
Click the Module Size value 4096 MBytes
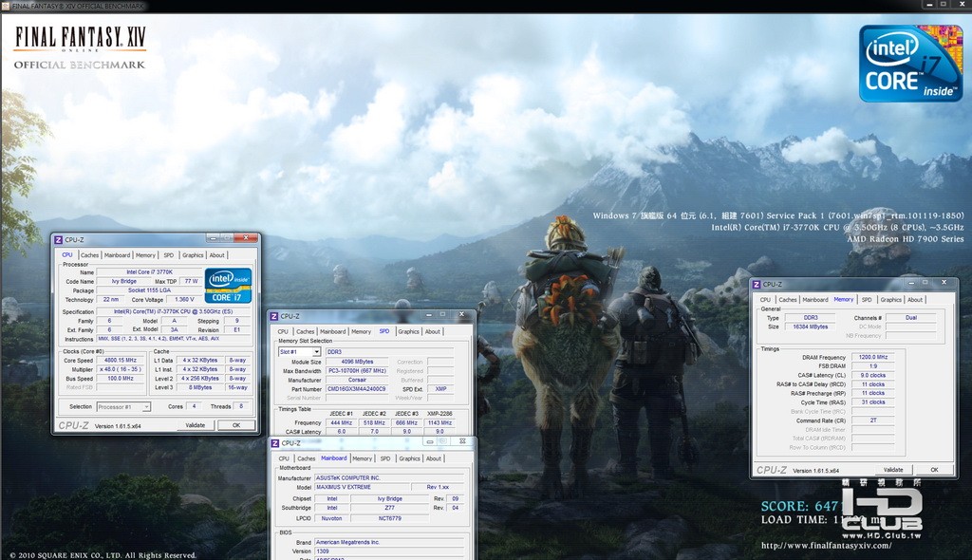pyautogui.click(x=358, y=363)
